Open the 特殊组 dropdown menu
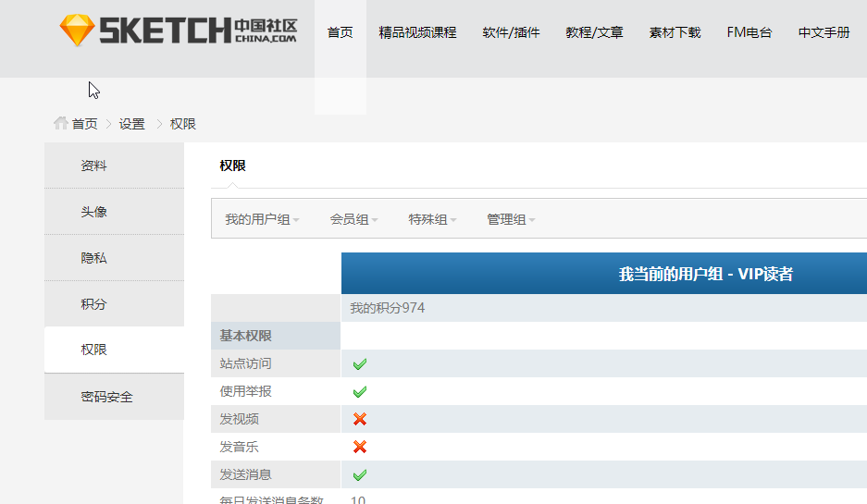 pos(432,219)
